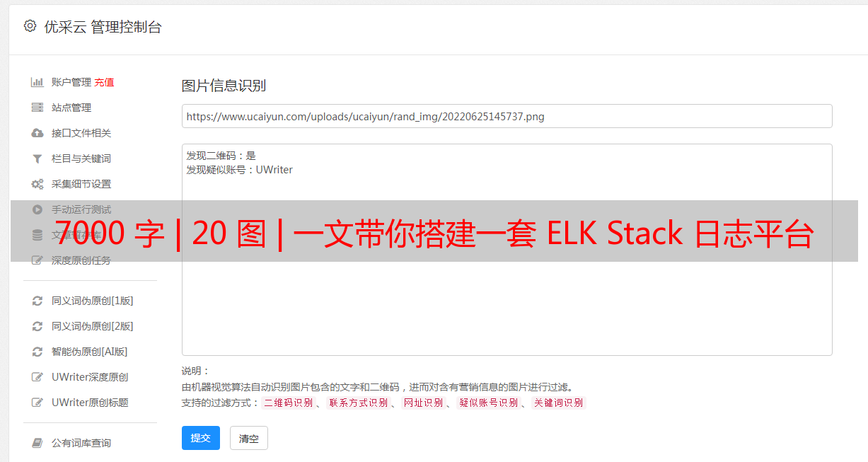Open 账户管理 bar chart icon
The image size is (868, 462).
[x=37, y=82]
